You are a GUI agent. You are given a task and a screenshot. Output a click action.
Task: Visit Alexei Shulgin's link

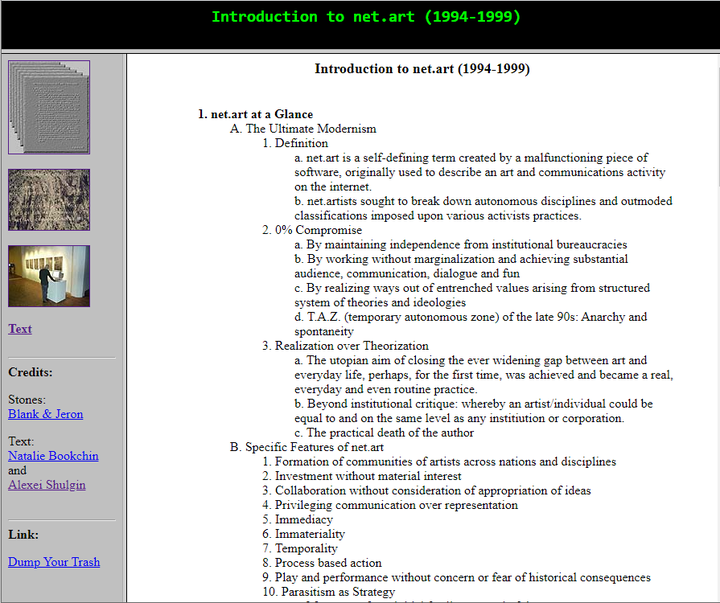[47, 485]
